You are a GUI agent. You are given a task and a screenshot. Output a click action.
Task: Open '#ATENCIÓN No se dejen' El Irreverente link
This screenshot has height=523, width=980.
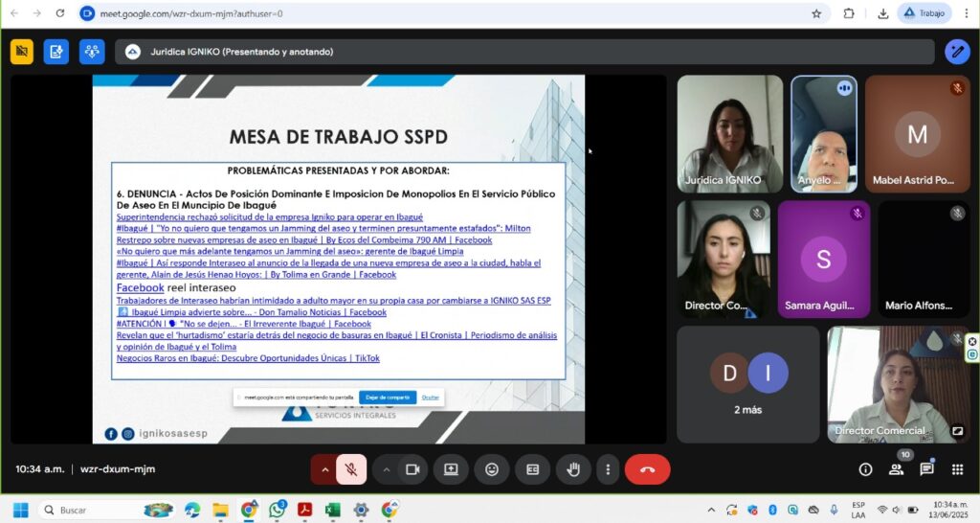click(x=244, y=324)
